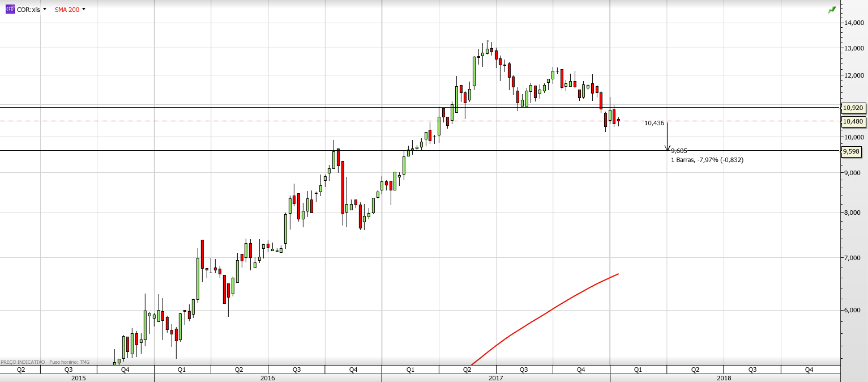Select the 9,598 price level tag

[x=852, y=151]
